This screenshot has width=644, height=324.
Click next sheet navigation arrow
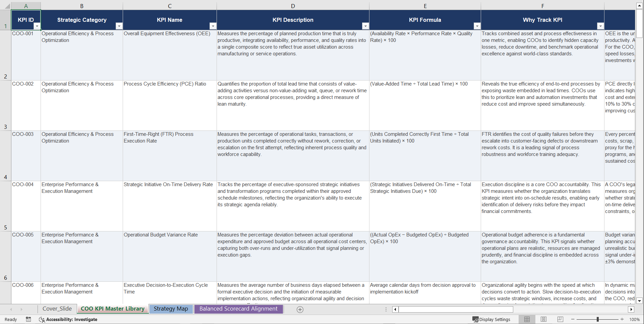(x=21, y=309)
